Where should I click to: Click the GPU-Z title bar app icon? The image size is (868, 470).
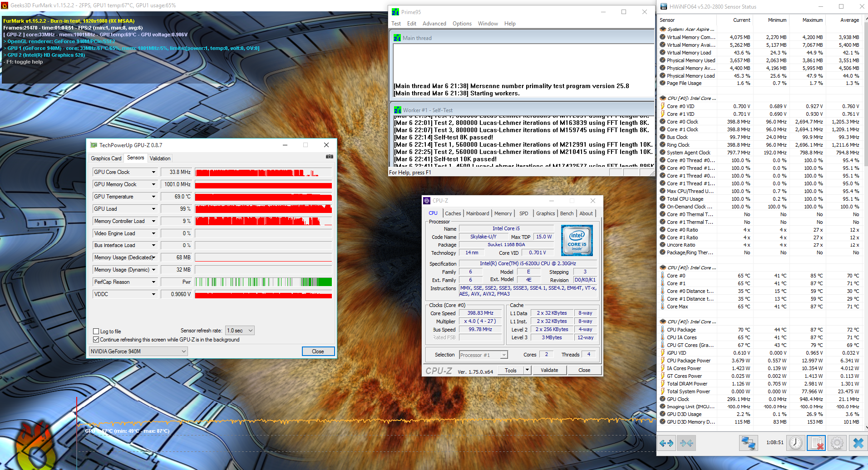pos(94,145)
